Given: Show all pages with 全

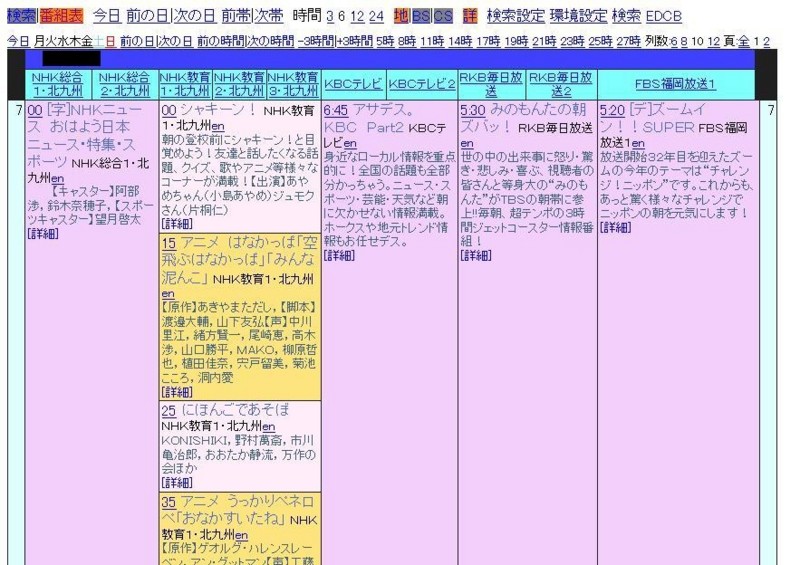Looking at the screenshot, I should [744, 41].
